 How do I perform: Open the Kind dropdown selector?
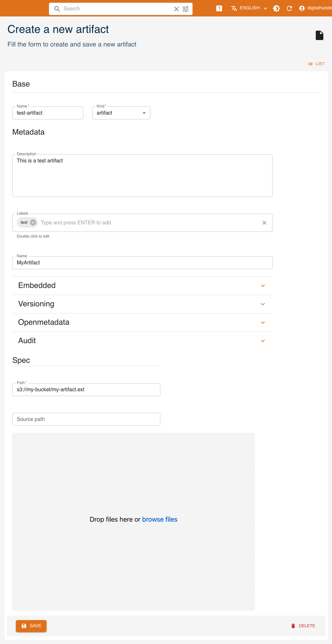pyautogui.click(x=121, y=113)
